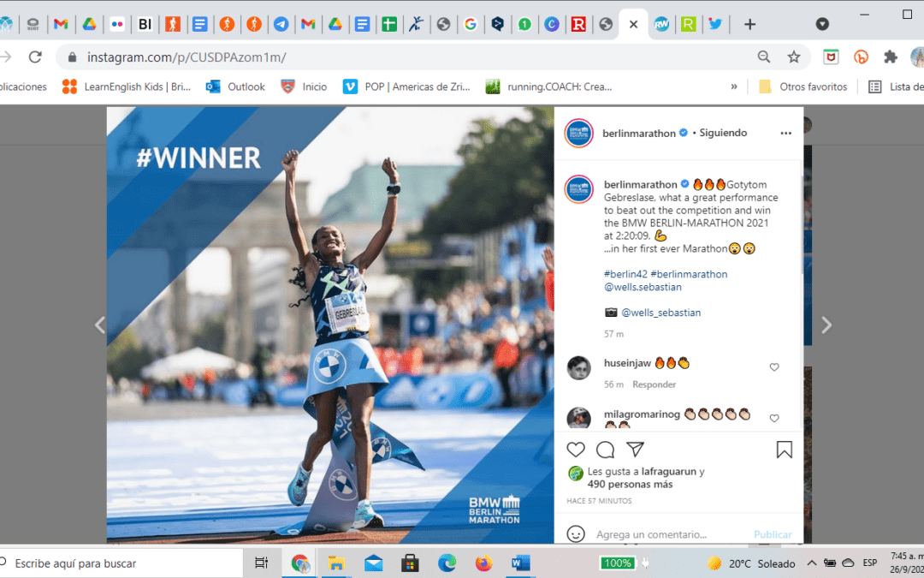Open a new browser tab
This screenshot has width=924, height=578.
(x=749, y=24)
